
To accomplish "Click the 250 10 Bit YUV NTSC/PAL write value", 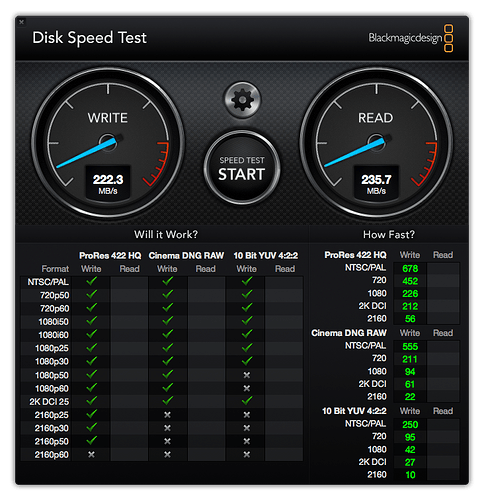I will pos(410,425).
